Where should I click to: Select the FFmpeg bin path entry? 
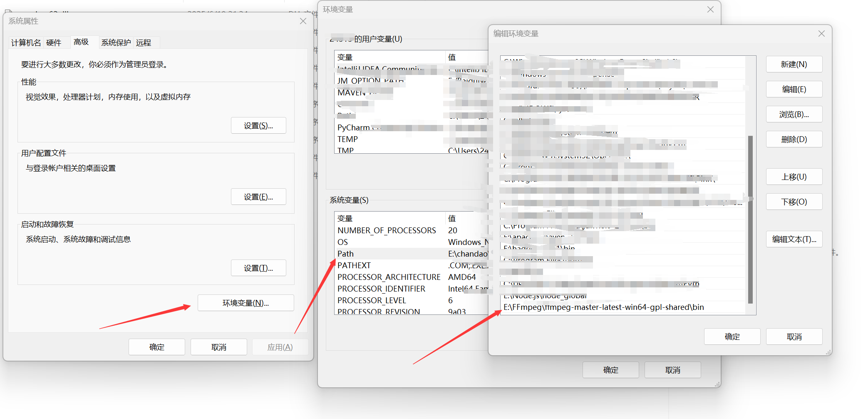point(603,307)
